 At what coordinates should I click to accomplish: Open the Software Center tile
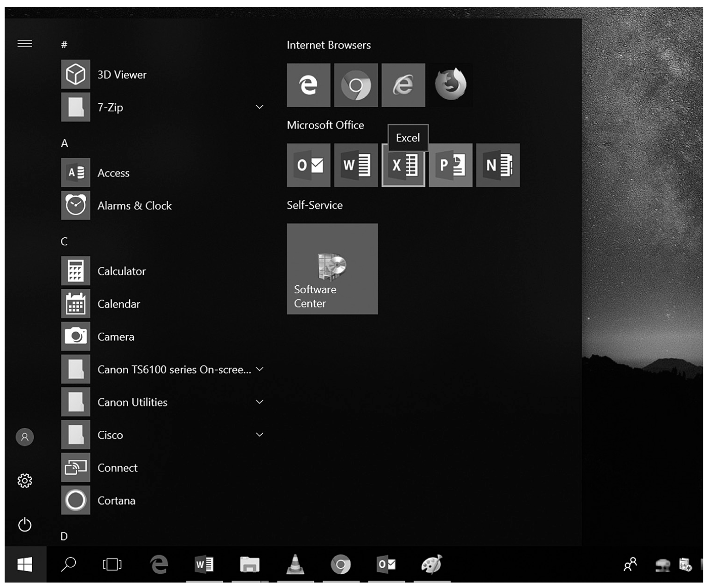(332, 269)
